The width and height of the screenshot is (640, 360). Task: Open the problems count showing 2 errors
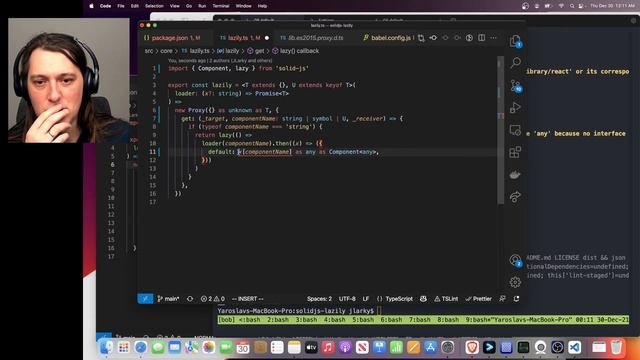point(213,299)
